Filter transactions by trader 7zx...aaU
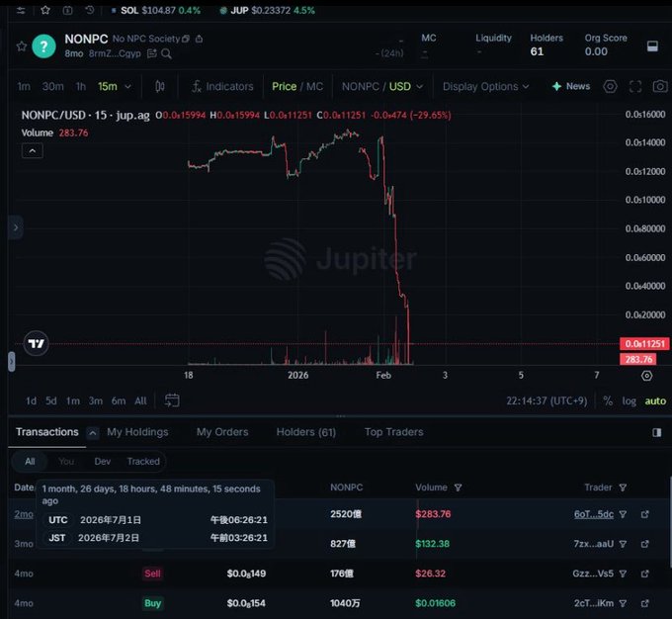 624,544
